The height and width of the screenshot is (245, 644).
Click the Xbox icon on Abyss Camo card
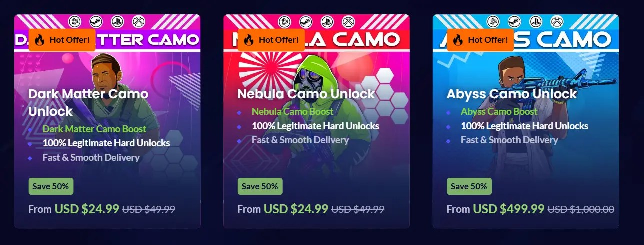click(x=557, y=21)
